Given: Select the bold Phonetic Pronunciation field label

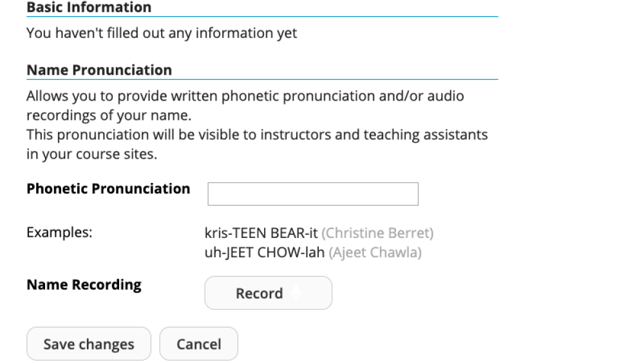Looking at the screenshot, I should [x=108, y=189].
